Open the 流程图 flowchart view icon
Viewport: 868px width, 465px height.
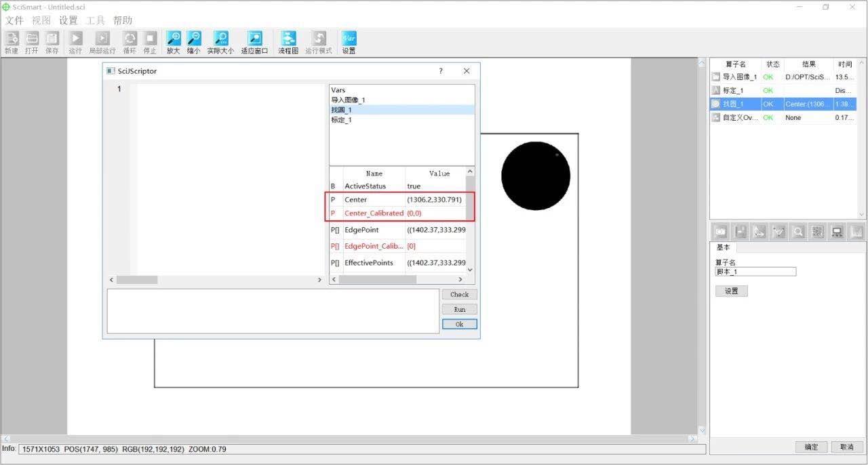(x=288, y=39)
